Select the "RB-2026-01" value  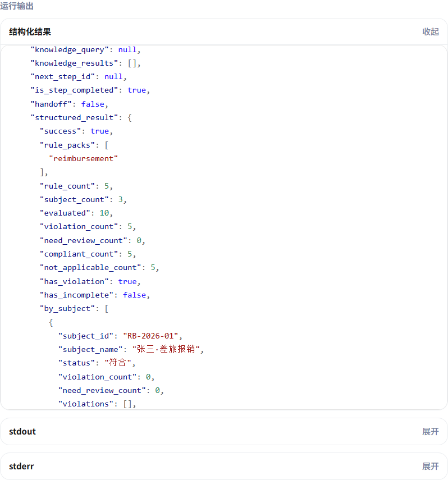pyautogui.click(x=150, y=336)
